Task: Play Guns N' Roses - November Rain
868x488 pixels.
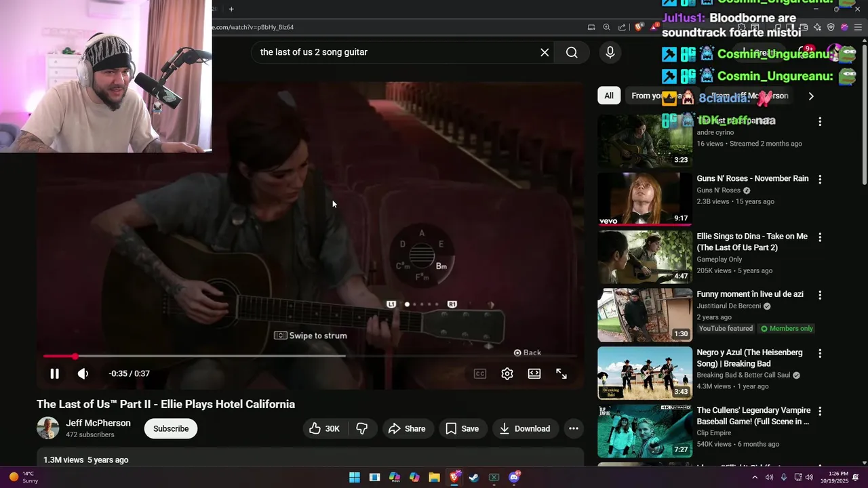Action: click(753, 178)
